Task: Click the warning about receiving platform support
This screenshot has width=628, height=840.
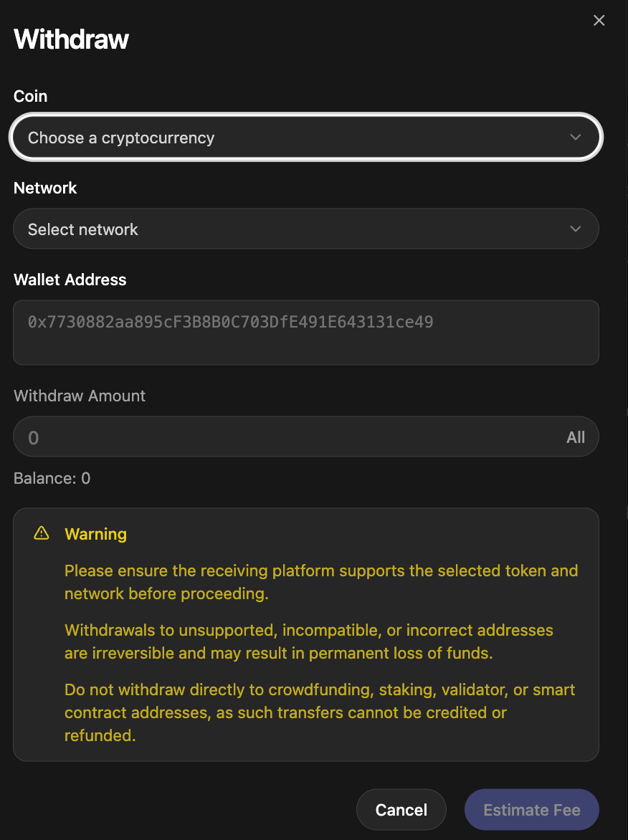Action: click(320, 582)
